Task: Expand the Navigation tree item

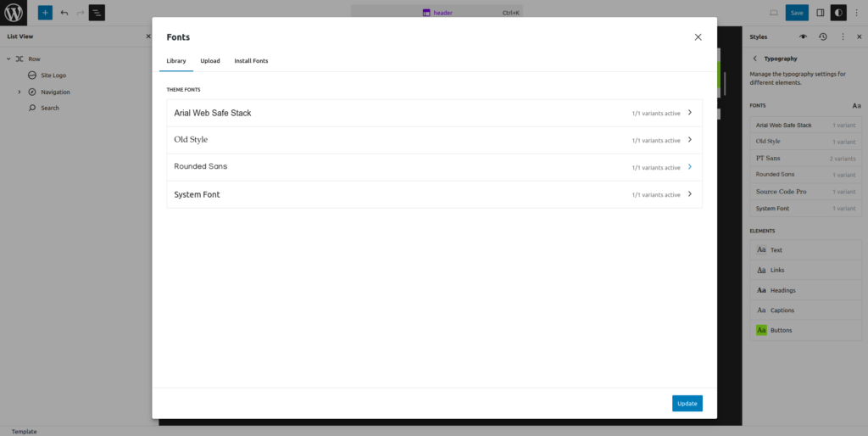Action: point(19,92)
